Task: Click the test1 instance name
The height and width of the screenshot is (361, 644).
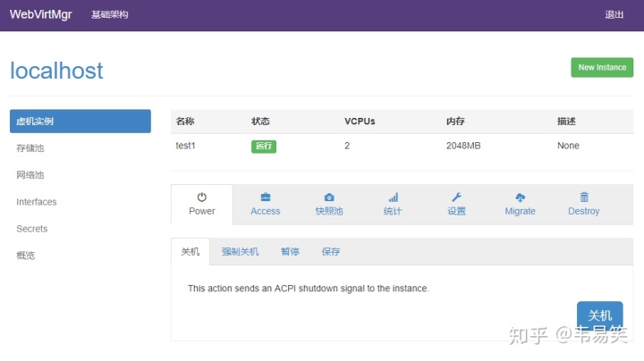Action: (x=186, y=146)
